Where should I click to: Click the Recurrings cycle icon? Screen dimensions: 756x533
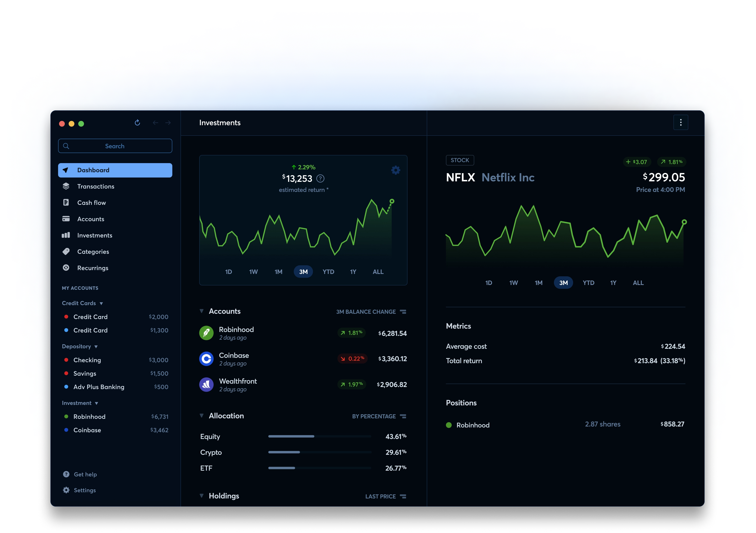pyautogui.click(x=66, y=267)
